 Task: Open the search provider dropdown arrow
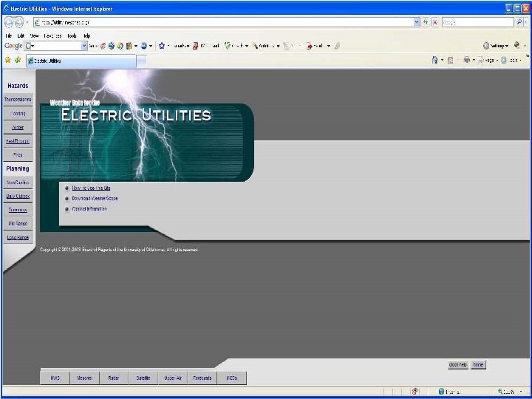tap(526, 22)
